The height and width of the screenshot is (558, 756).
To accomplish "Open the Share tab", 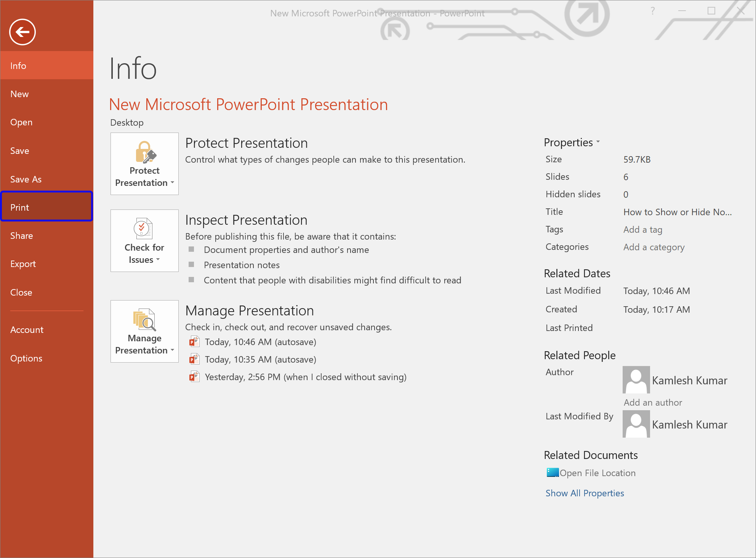I will tap(47, 236).
